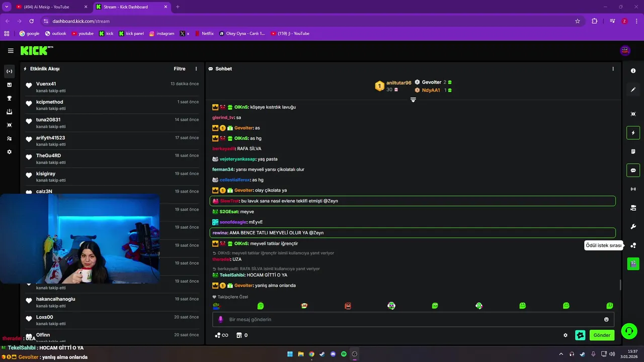Click the info icon in the right sidebar

pos(633,71)
